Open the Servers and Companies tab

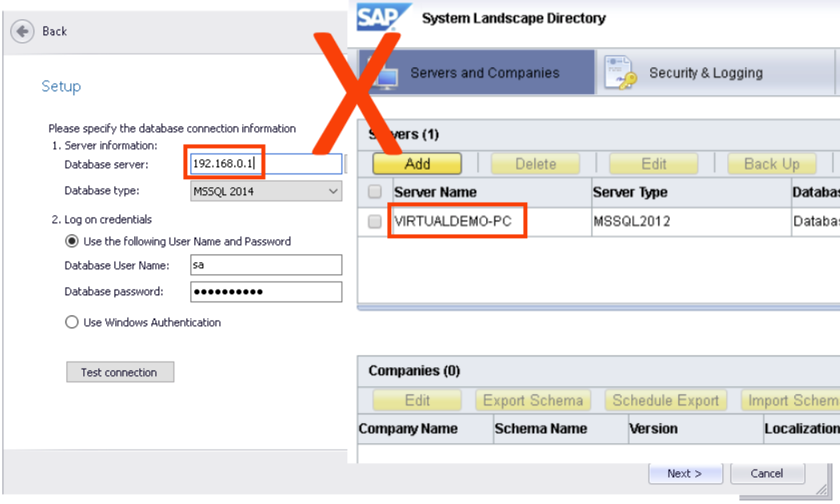coord(477,72)
